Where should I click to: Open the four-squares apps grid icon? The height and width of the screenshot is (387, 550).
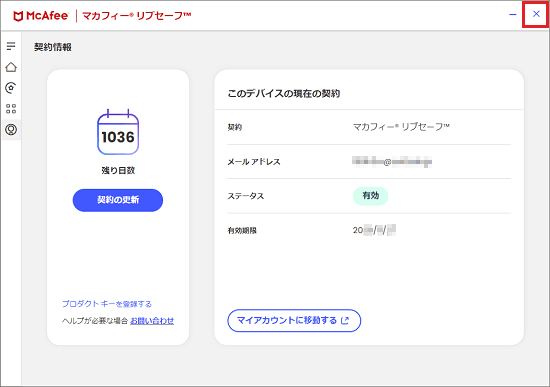[x=11, y=109]
